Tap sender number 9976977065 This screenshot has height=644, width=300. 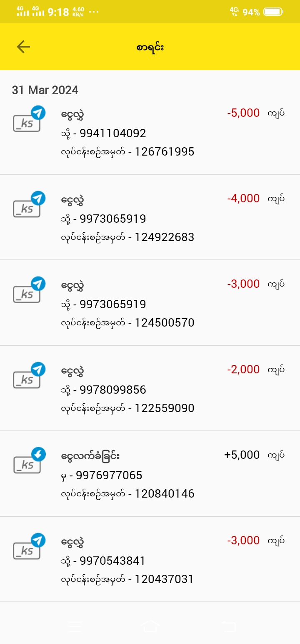(x=109, y=475)
